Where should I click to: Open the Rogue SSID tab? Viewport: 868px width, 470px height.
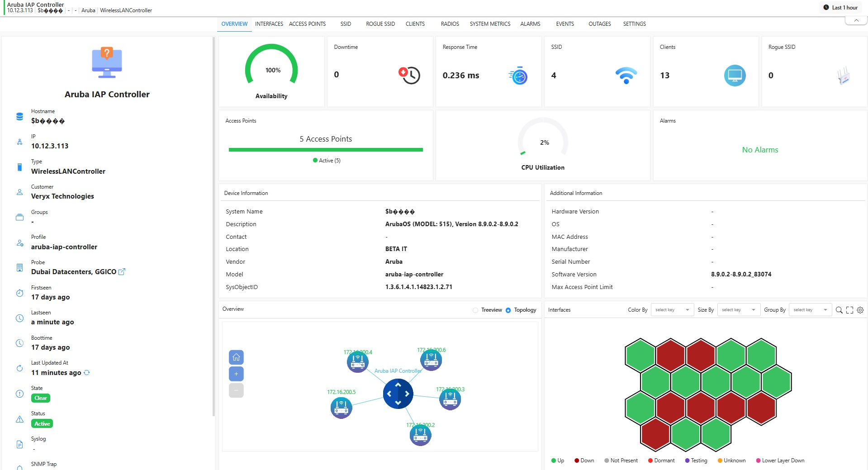tap(380, 24)
